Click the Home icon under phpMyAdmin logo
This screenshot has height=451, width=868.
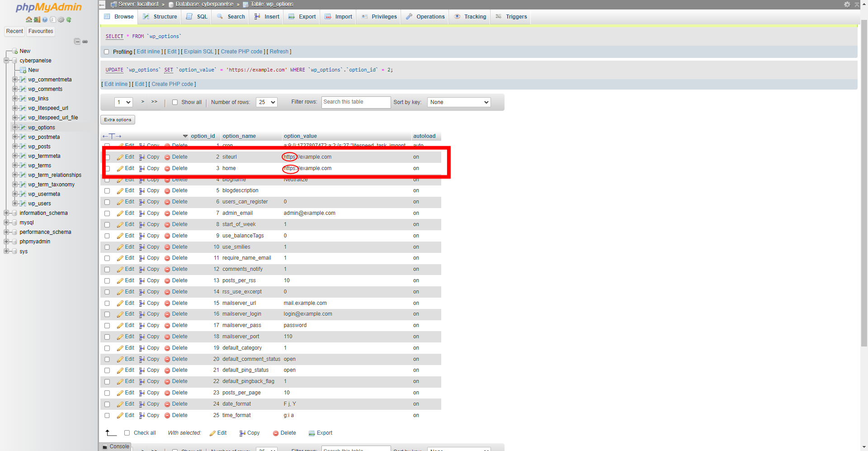click(29, 19)
